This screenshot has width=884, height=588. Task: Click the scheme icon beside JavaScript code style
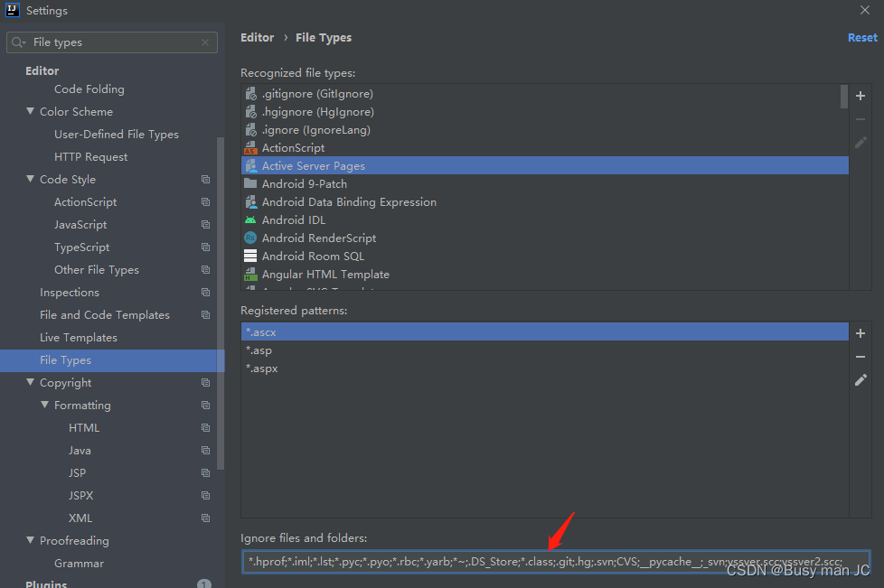(x=205, y=224)
